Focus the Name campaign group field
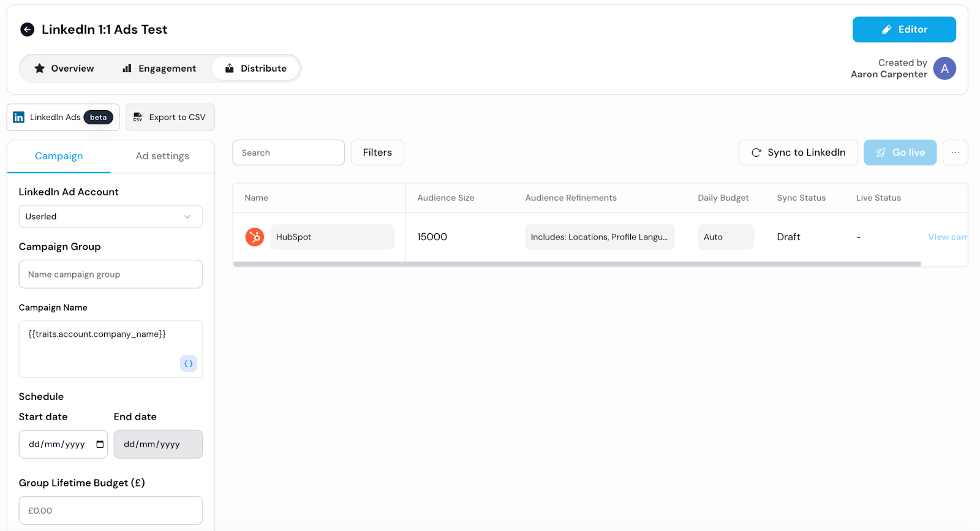Viewport: 980px width, 531px height. [x=110, y=274]
